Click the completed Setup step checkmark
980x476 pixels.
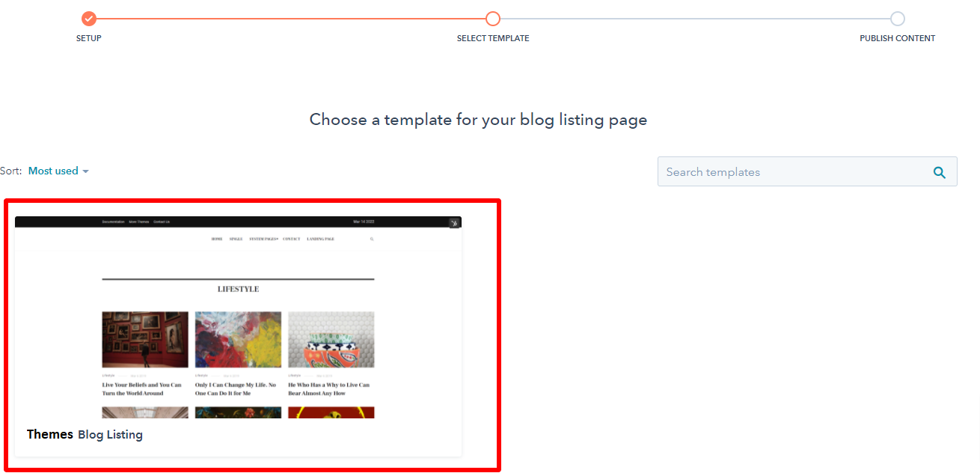click(x=89, y=19)
